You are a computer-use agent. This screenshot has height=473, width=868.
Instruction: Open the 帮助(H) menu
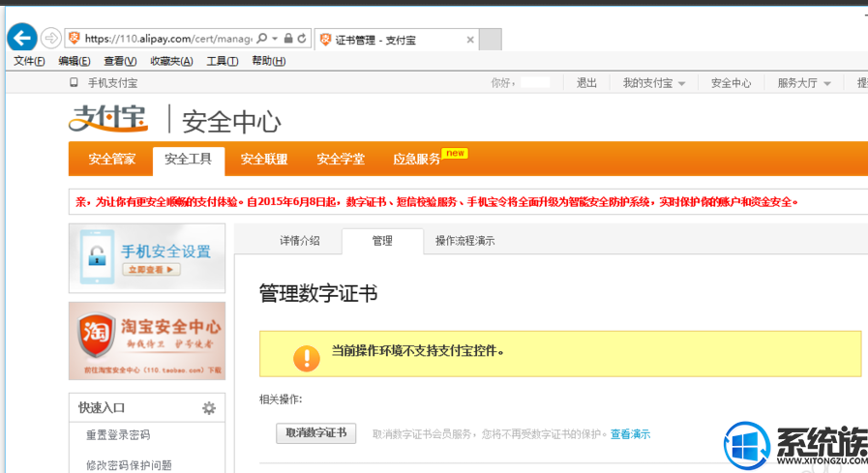point(268,61)
